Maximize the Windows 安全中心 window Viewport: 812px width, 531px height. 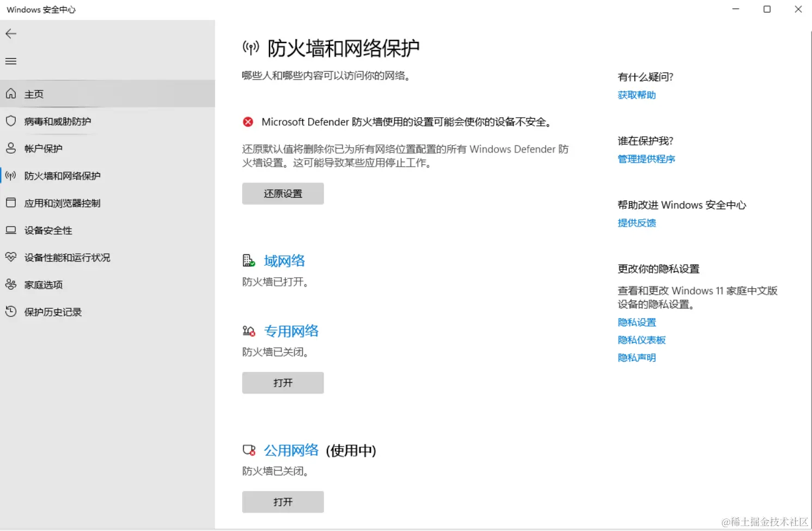pyautogui.click(x=767, y=9)
